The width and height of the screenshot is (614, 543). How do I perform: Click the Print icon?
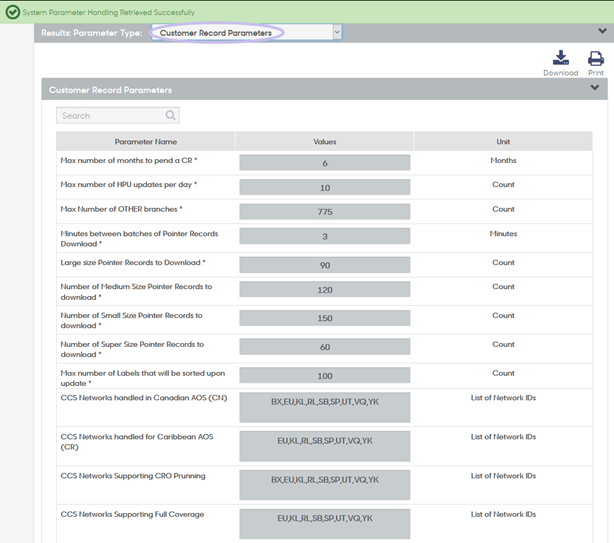(x=596, y=58)
